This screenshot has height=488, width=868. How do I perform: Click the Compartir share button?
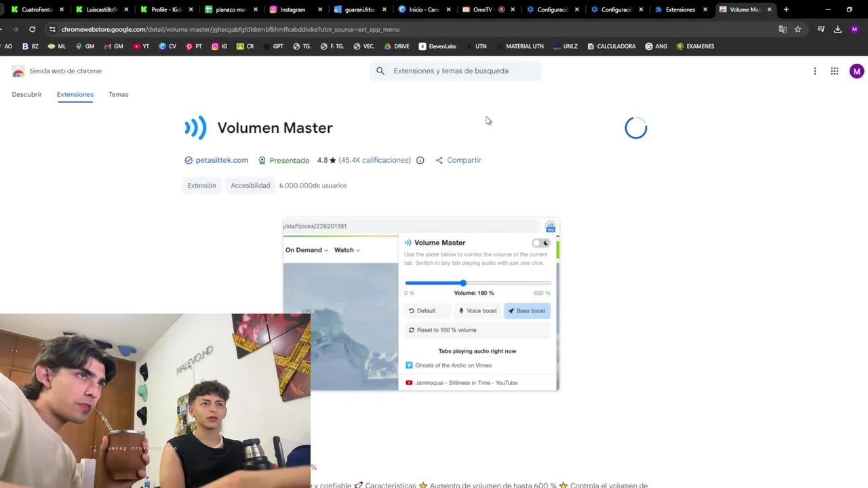458,161
